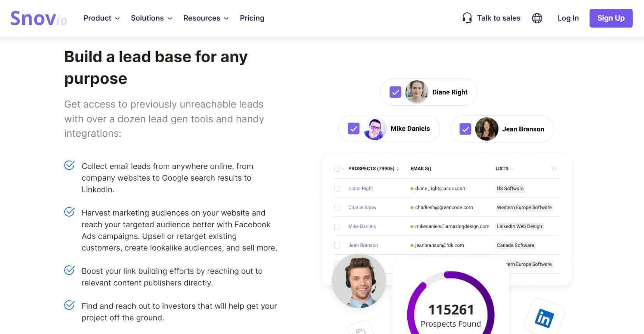Click the headset Talk to sales icon

[467, 18]
